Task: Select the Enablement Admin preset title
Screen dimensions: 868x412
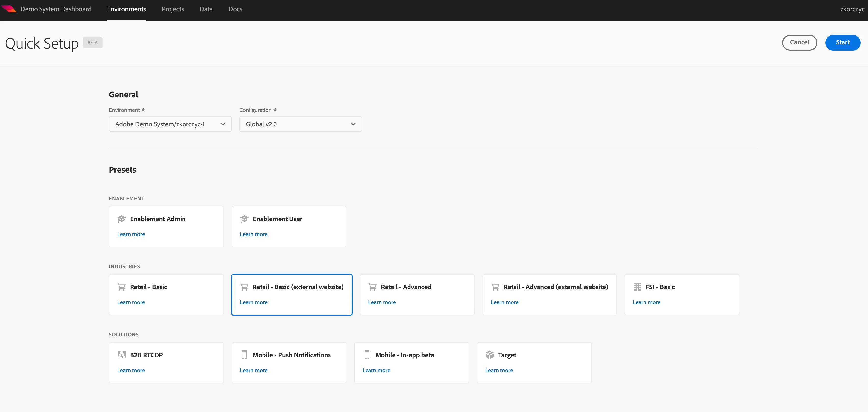Action: coord(158,219)
